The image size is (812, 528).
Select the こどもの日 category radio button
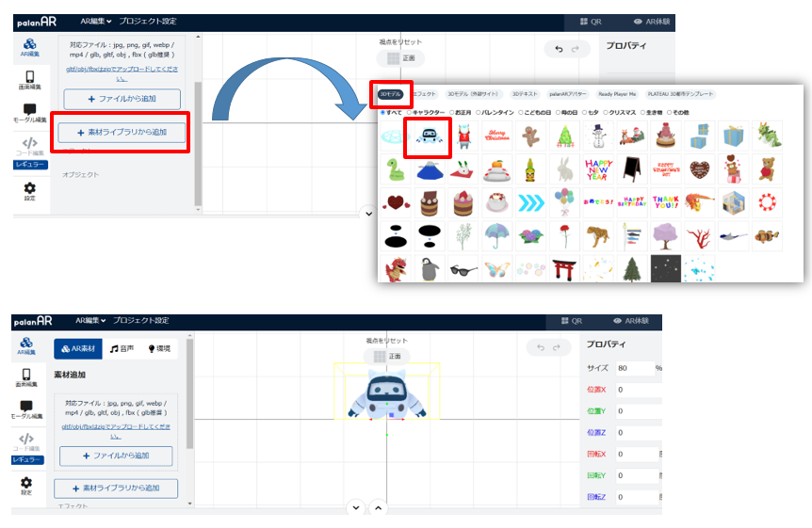tap(521, 112)
